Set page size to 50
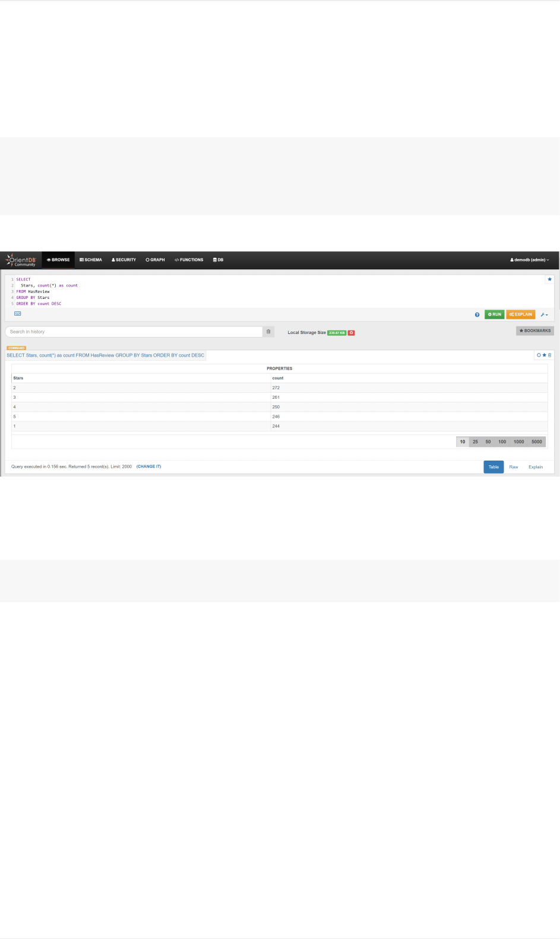Screen dimensions: 560x939 488,442
